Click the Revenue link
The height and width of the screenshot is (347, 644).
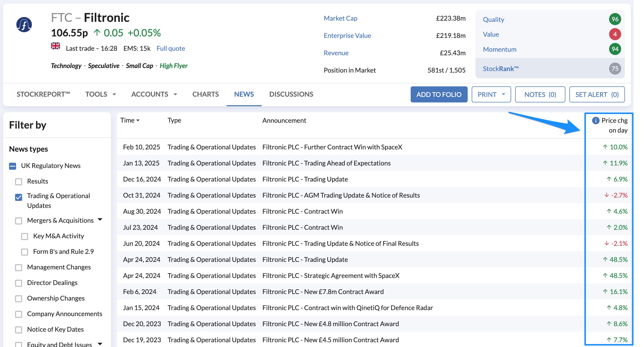click(336, 53)
